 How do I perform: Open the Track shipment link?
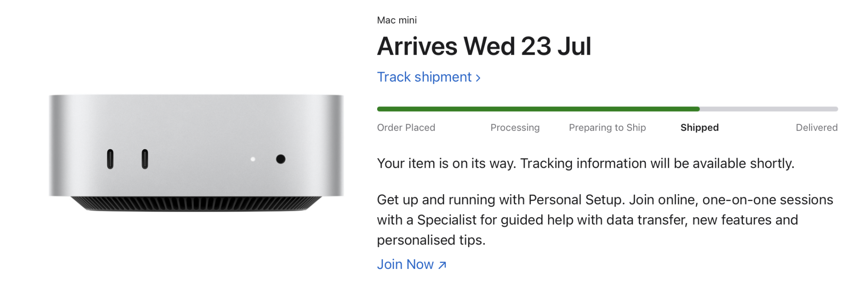click(x=423, y=77)
